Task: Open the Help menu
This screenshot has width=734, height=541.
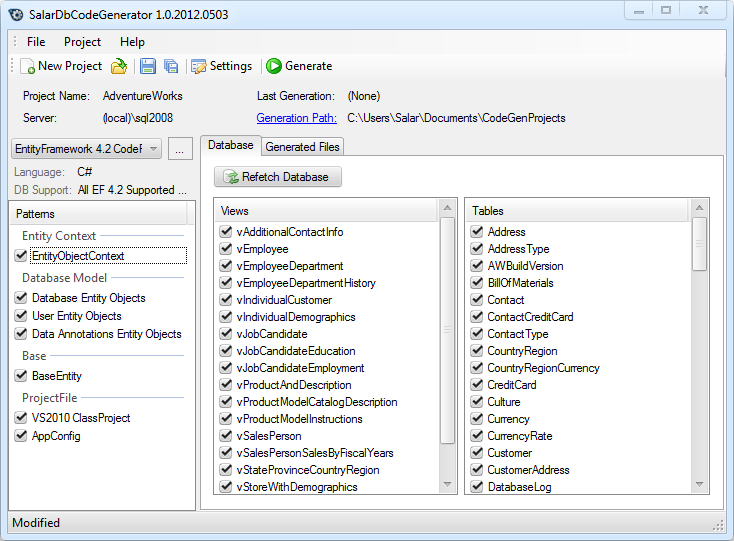Action: pyautogui.click(x=132, y=42)
